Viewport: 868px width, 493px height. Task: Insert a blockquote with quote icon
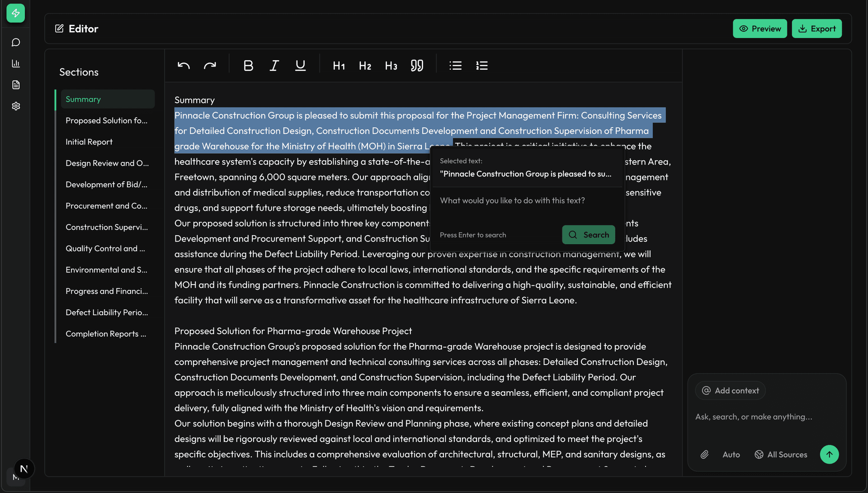point(417,66)
